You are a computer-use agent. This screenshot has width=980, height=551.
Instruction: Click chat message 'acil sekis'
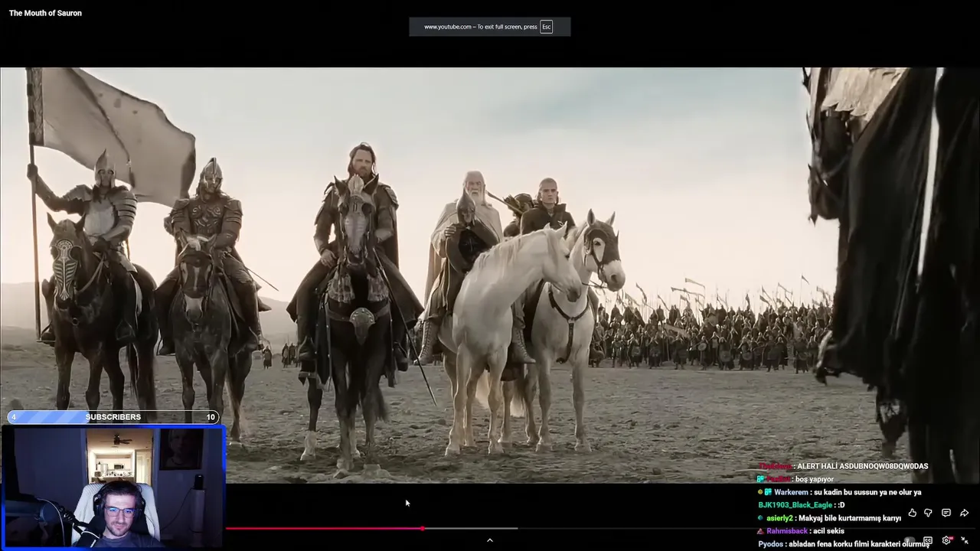coord(828,531)
